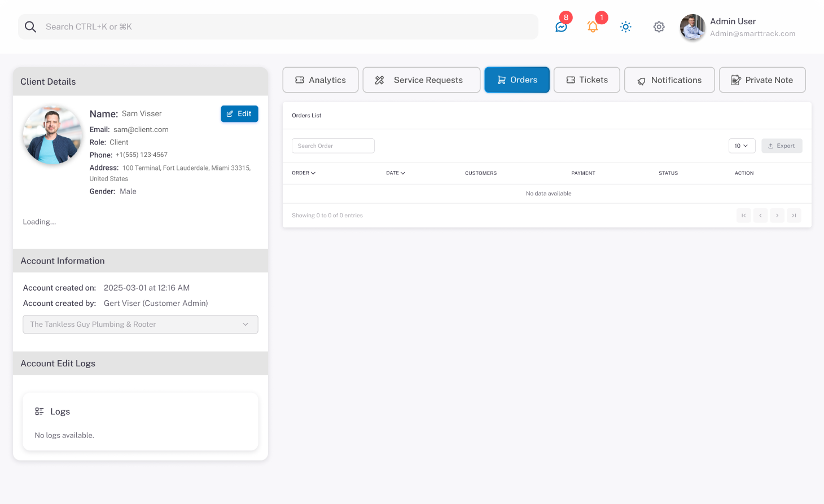This screenshot has width=824, height=504.
Task: Expand the company dropdown Tankless Guy Plumbing
Action: (x=141, y=325)
